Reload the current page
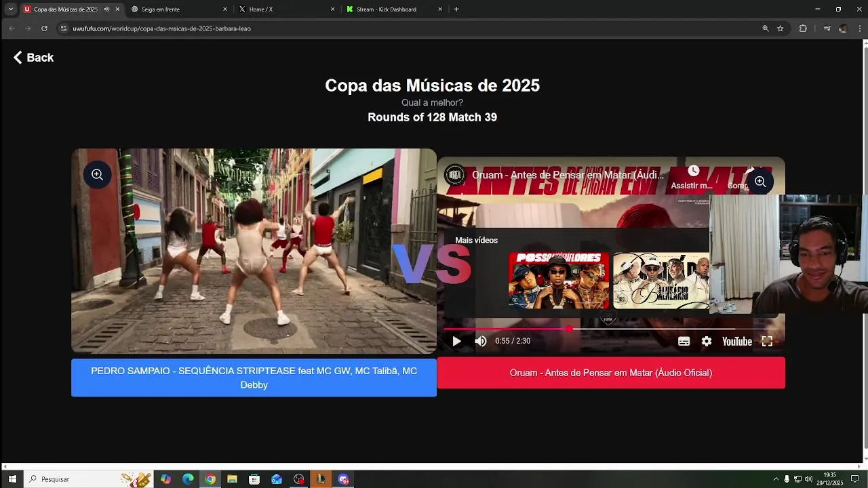Viewport: 868px width, 488px height. pos(44,28)
